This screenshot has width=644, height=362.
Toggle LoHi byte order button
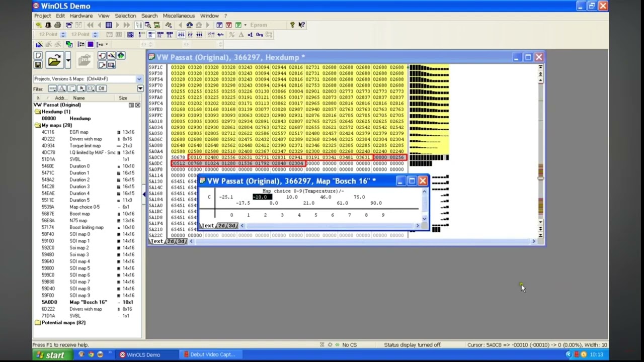211,35
